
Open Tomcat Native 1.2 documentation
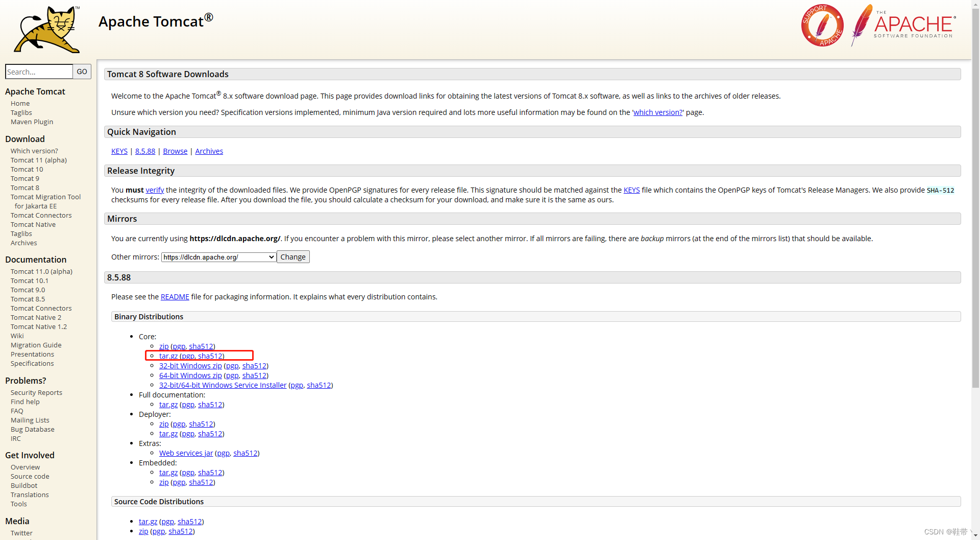(x=39, y=326)
